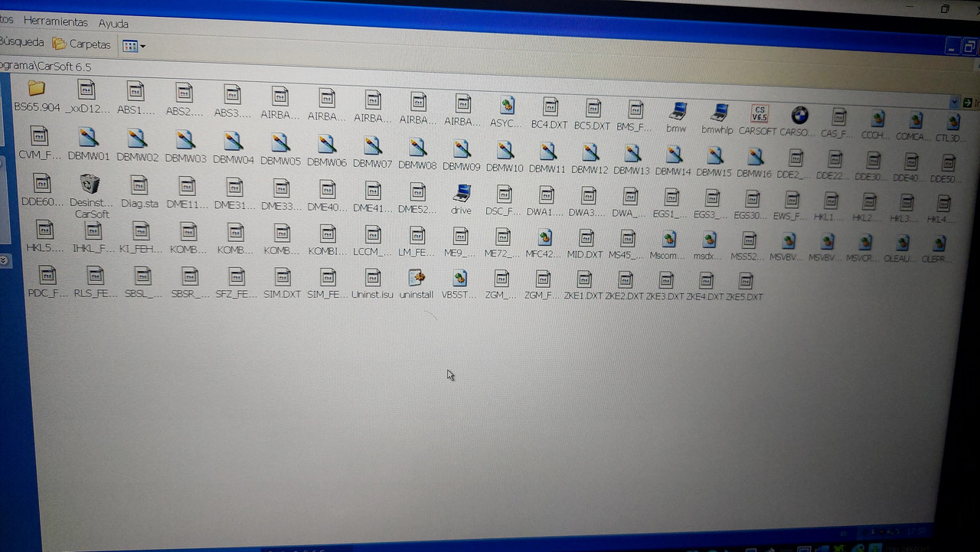Select the Mscom... library file icon
The width and height of the screenshot is (980, 552).
click(668, 240)
